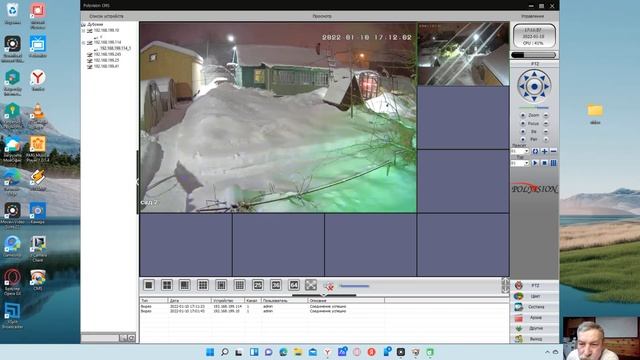Switch to single-camera view layout
The width and height of the screenshot is (640, 360).
[149, 285]
